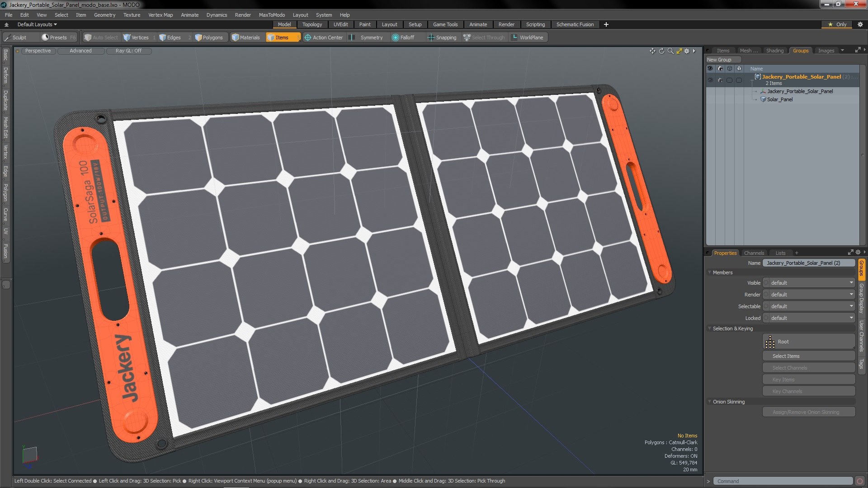Screen dimensions: 868x488
Task: Collapse the Onion Skinning section
Action: pos(710,402)
